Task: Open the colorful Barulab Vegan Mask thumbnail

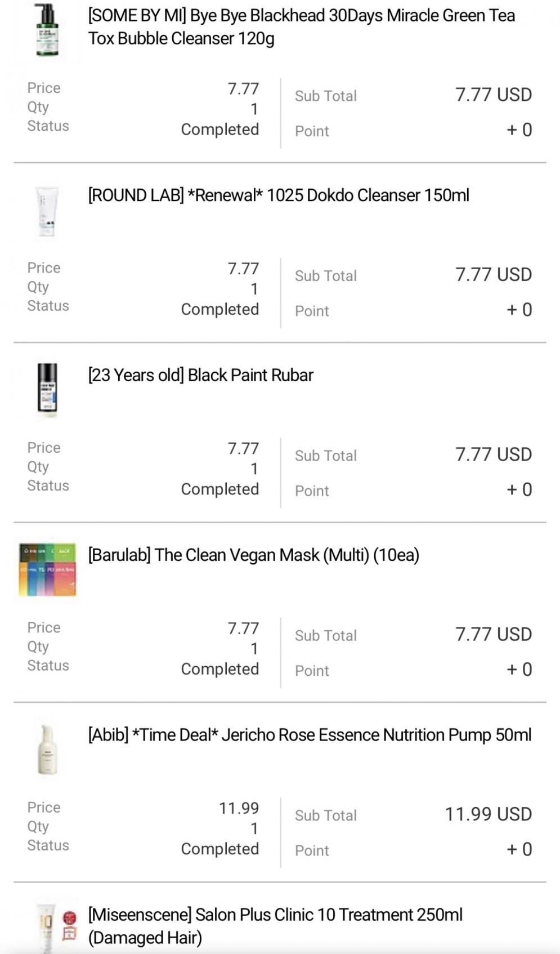Action: click(x=47, y=569)
